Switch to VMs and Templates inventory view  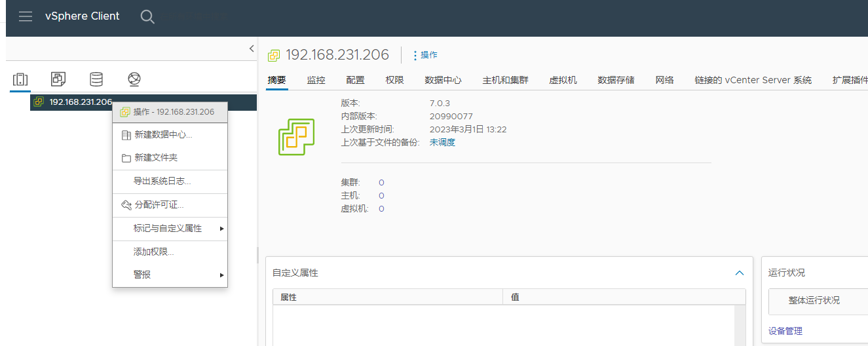pyautogui.click(x=58, y=79)
